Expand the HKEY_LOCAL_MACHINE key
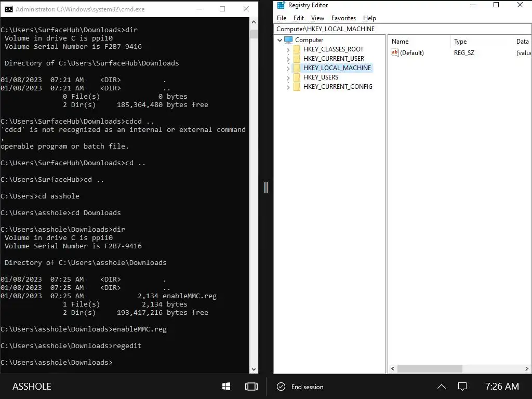The height and width of the screenshot is (399, 532). click(288, 68)
